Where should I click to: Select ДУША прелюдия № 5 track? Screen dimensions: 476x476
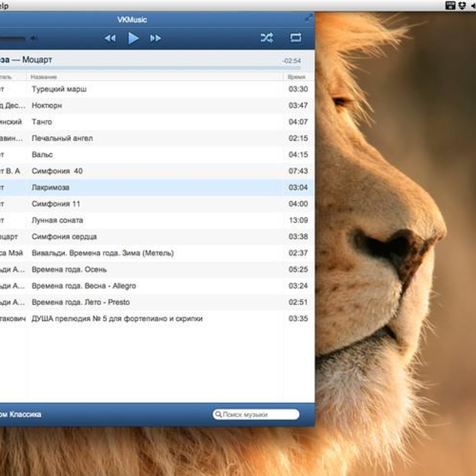click(x=157, y=318)
